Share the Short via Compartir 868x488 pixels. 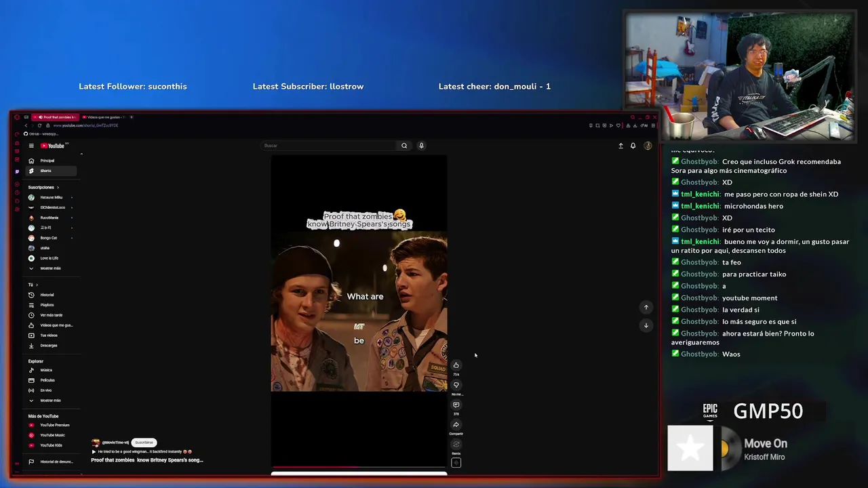pyautogui.click(x=456, y=425)
